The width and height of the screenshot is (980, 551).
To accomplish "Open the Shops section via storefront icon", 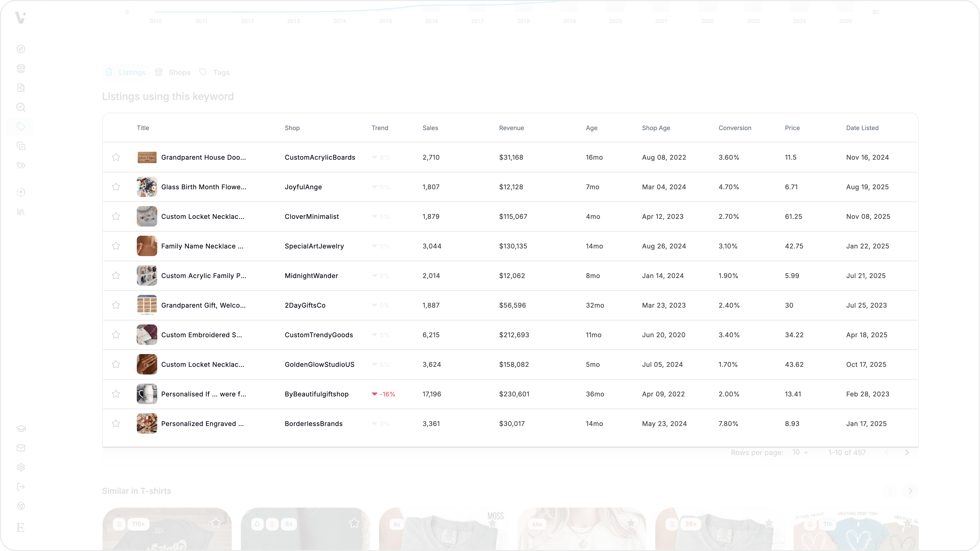I will click(x=21, y=68).
